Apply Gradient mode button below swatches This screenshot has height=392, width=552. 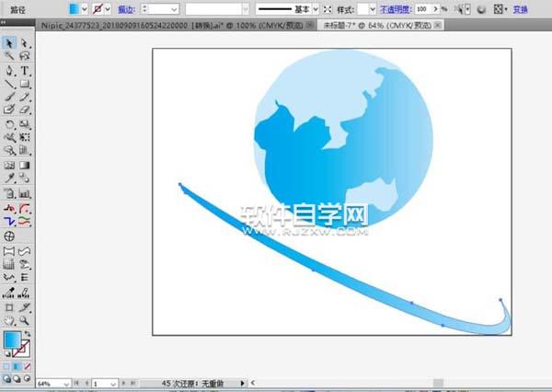[17, 366]
